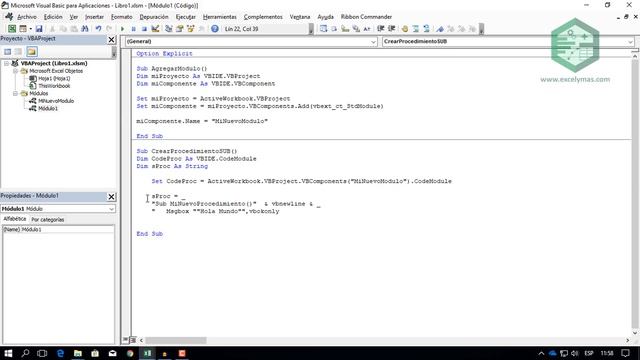Screen dimensions: 640x360
Task: Toggle breakpoint with the hand icon
Action: tap(405, 29)
